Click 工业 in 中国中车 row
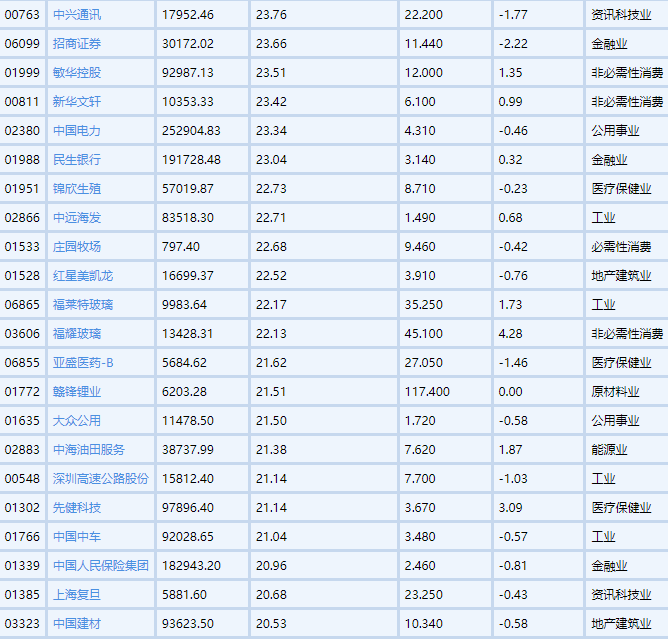The height and width of the screenshot is (639, 668). point(604,536)
